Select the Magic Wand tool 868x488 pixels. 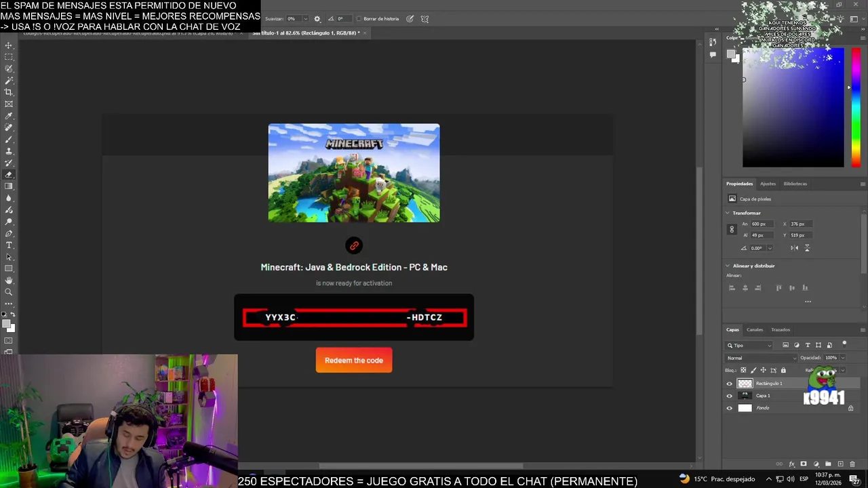click(9, 81)
